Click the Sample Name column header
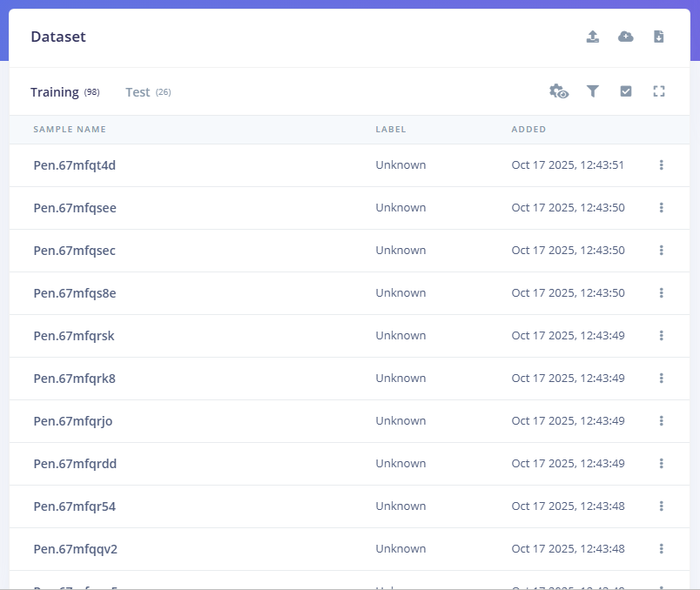This screenshot has width=700, height=590. point(70,130)
